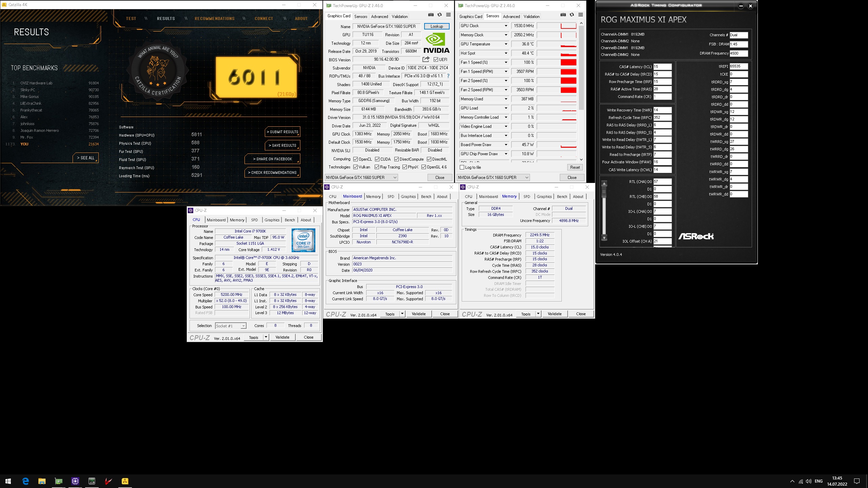Screen dimensions: 868x488
Task: Click tREFI value field in ASRock Configurator
Action: [x=738, y=66]
